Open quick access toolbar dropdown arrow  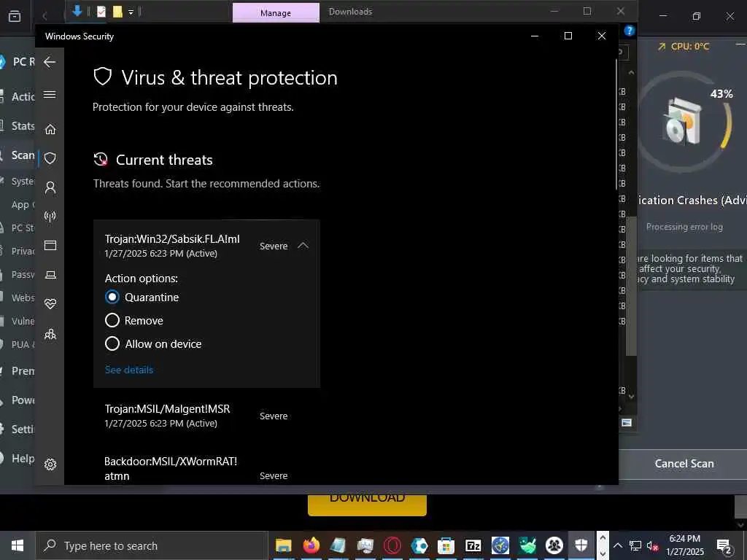pos(131,12)
